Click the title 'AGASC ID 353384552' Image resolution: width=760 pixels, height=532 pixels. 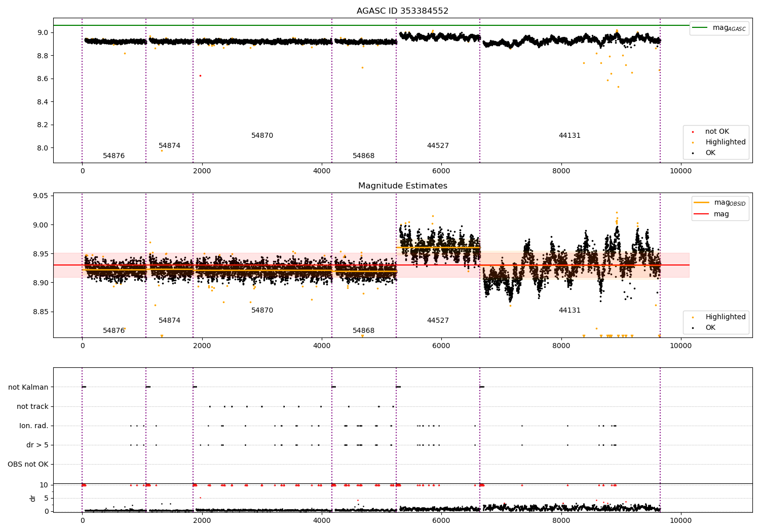tap(402, 11)
